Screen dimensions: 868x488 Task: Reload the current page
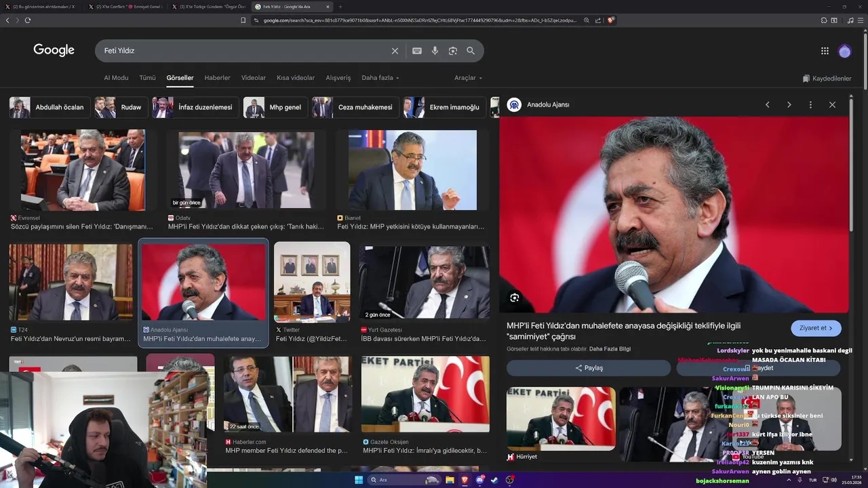pyautogui.click(x=28, y=20)
